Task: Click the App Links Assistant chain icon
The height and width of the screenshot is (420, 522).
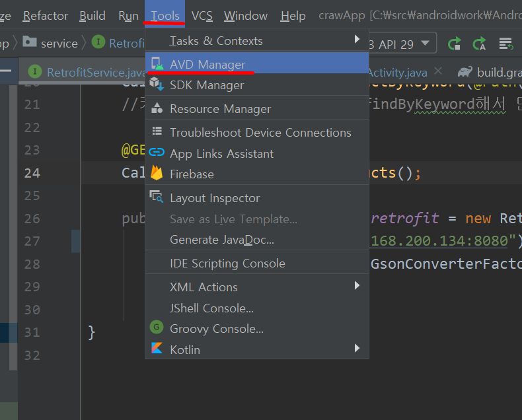Action: tap(157, 152)
